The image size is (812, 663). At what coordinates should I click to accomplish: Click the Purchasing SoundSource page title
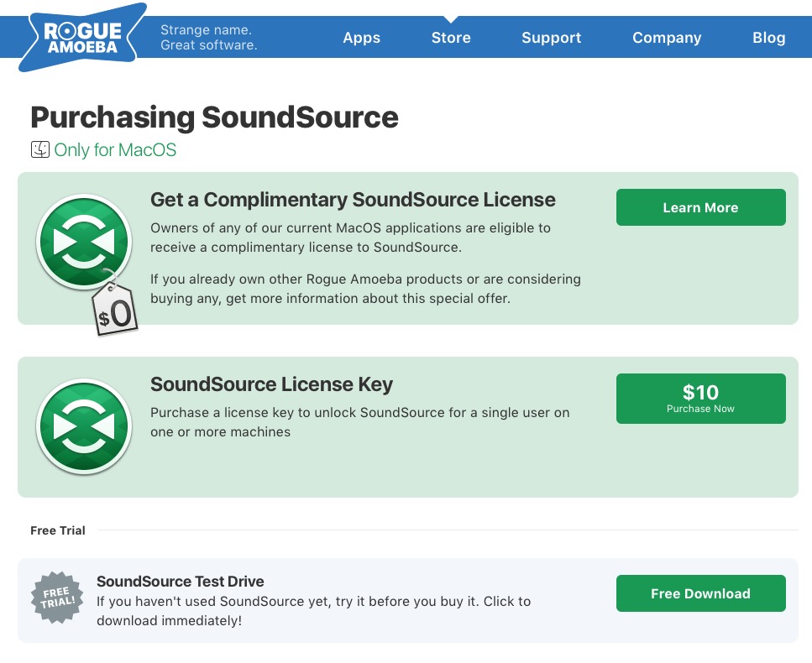[x=214, y=117]
